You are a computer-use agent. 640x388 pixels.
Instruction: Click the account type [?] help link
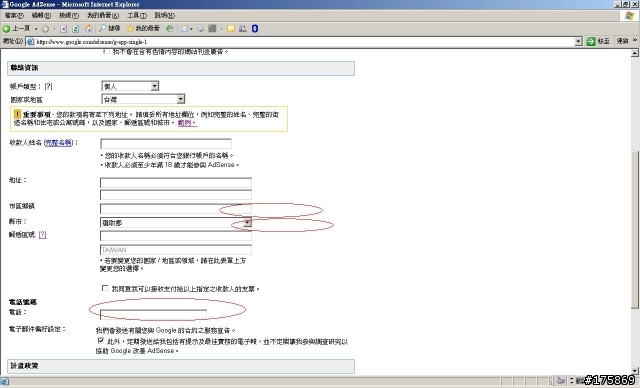coord(48,86)
